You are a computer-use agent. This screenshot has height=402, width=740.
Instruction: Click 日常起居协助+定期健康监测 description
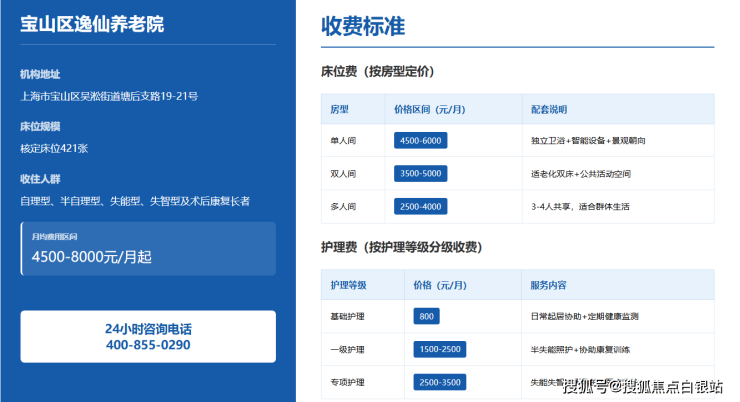(584, 317)
